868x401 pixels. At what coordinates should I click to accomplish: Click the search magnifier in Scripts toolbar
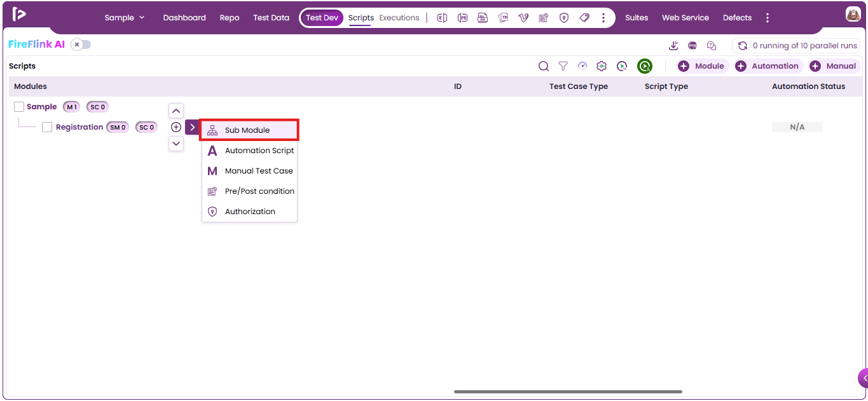point(544,66)
